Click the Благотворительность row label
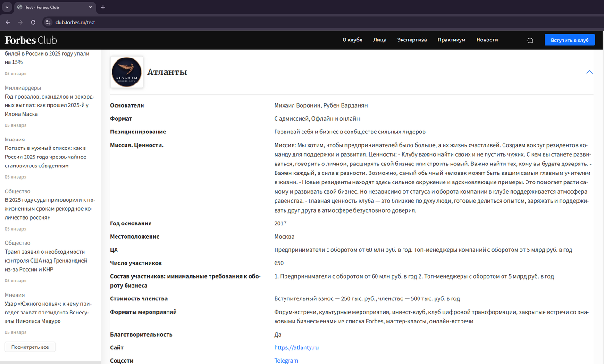 coord(141,334)
